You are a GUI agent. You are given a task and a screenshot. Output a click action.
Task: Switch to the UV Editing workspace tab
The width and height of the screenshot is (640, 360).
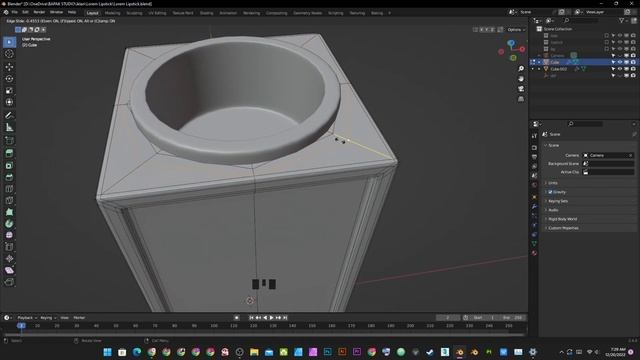click(x=157, y=13)
